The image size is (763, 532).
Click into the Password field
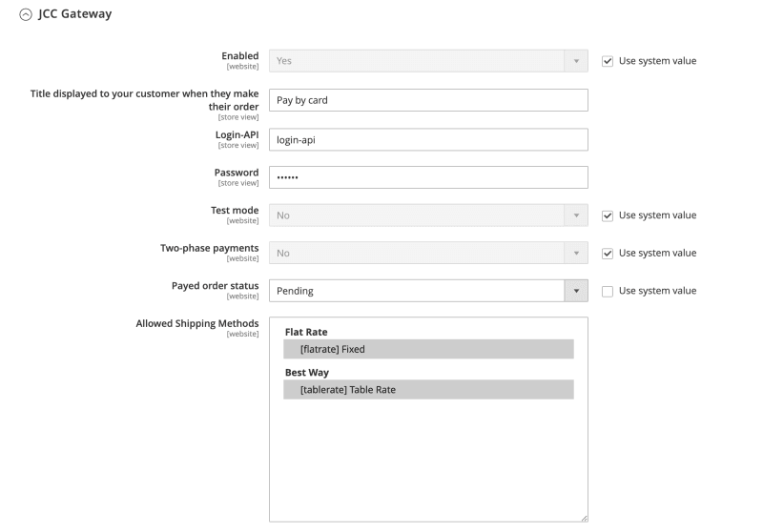(x=427, y=177)
